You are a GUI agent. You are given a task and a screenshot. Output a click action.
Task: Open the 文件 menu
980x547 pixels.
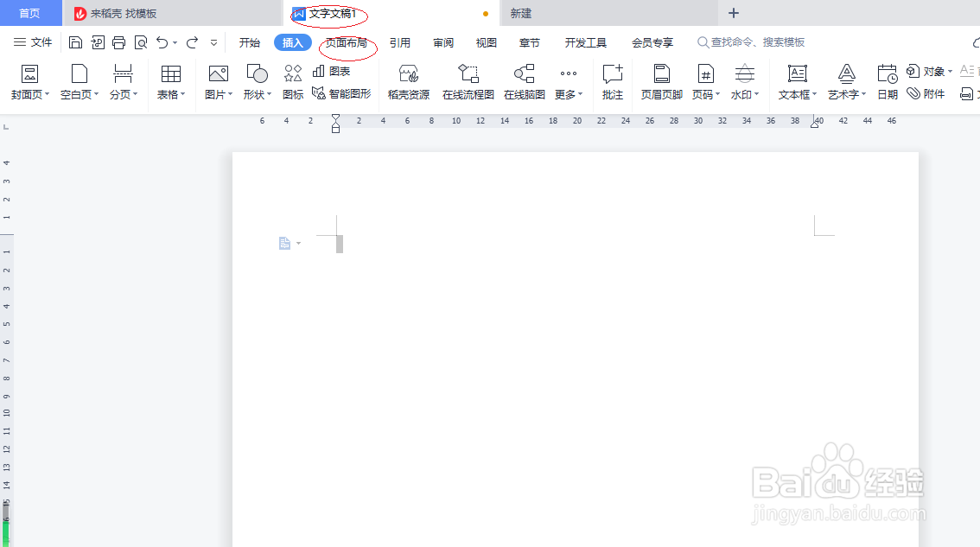point(35,41)
